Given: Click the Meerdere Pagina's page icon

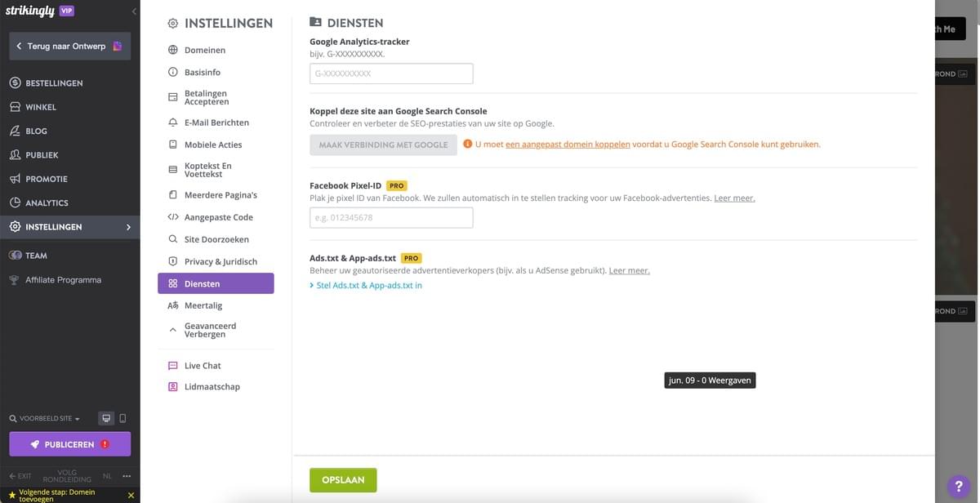Looking at the screenshot, I should pos(173,195).
